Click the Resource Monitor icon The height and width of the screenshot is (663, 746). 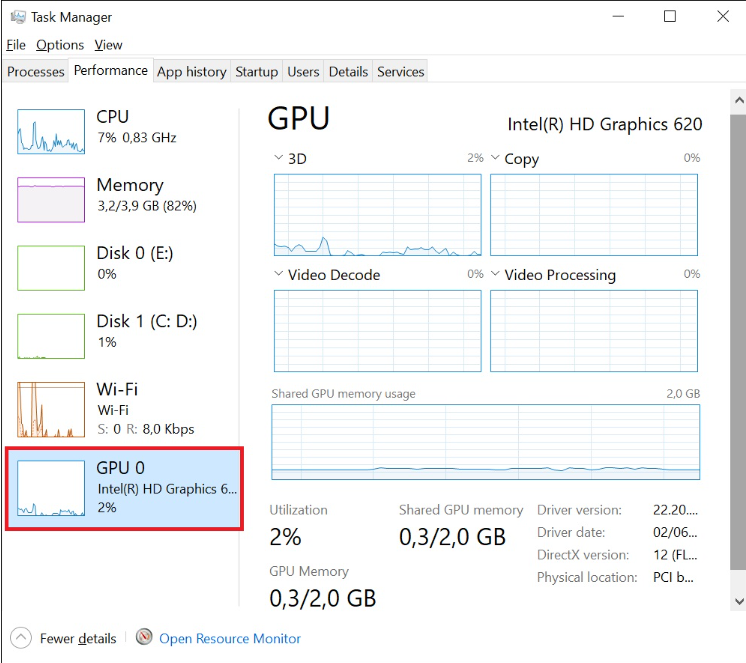pos(144,638)
